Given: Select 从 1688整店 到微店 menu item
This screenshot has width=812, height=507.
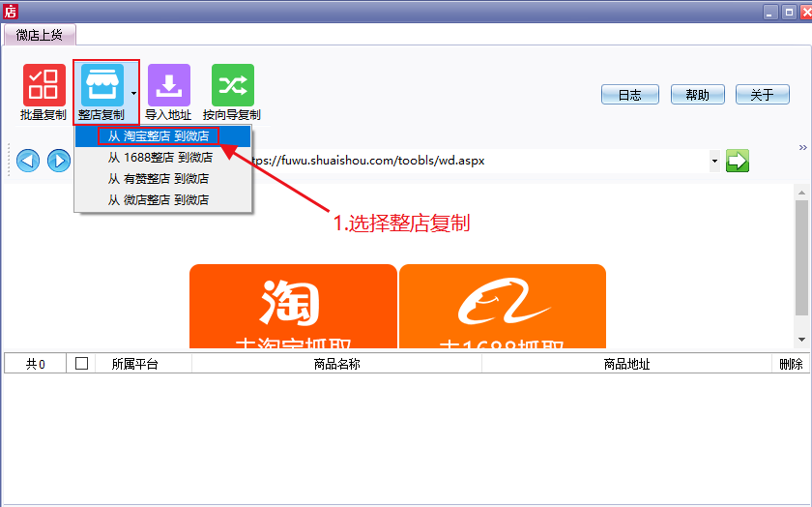Looking at the screenshot, I should pos(162,158).
